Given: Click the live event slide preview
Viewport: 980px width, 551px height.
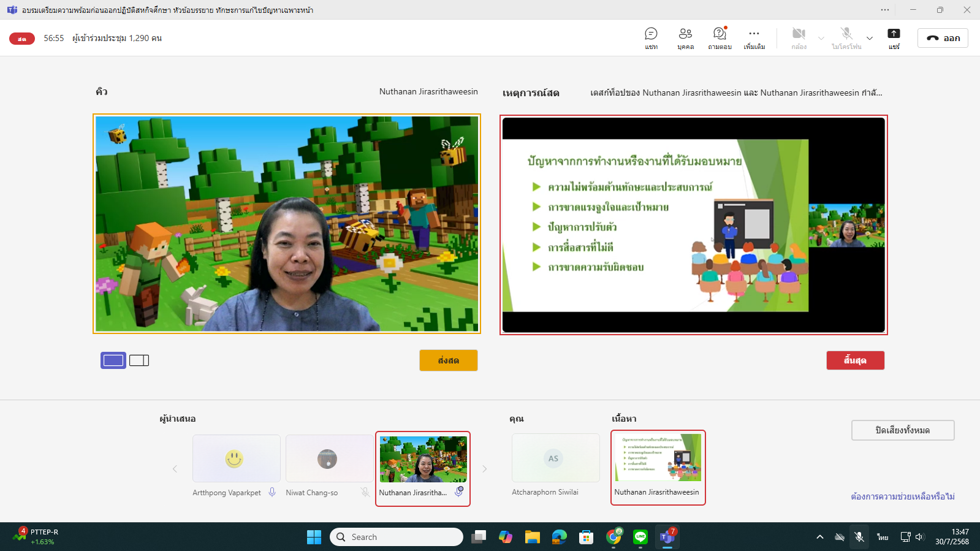Looking at the screenshot, I should (x=694, y=225).
